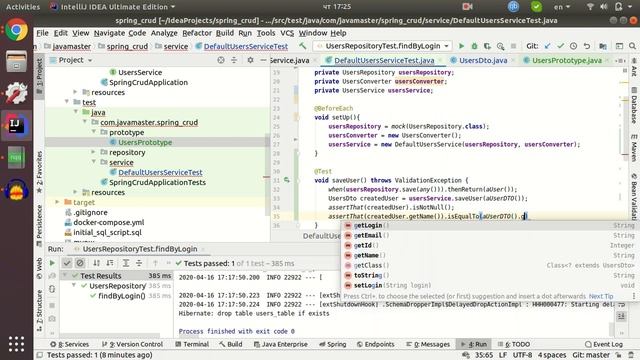Click the stop button in main toolbar

(513, 46)
